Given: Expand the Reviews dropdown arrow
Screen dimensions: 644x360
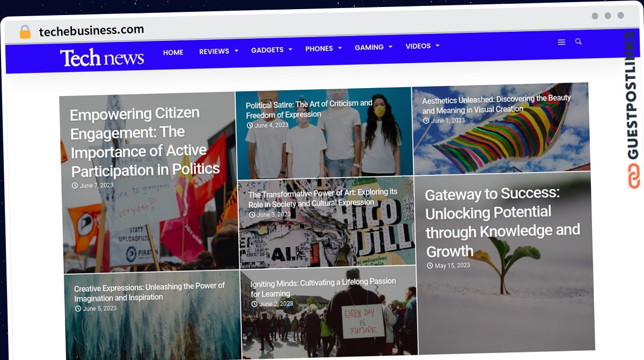Looking at the screenshot, I should tap(236, 51).
